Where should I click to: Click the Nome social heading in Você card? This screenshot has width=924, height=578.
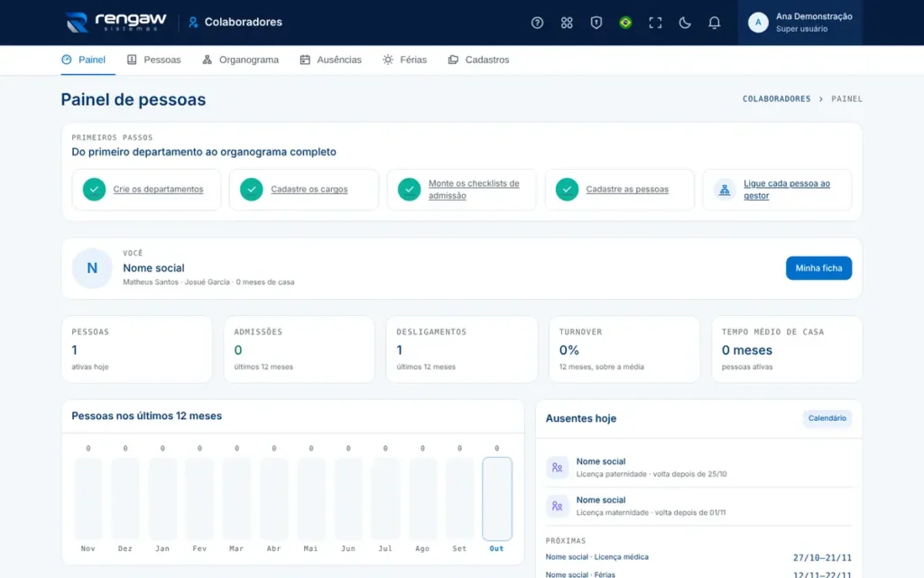(153, 267)
